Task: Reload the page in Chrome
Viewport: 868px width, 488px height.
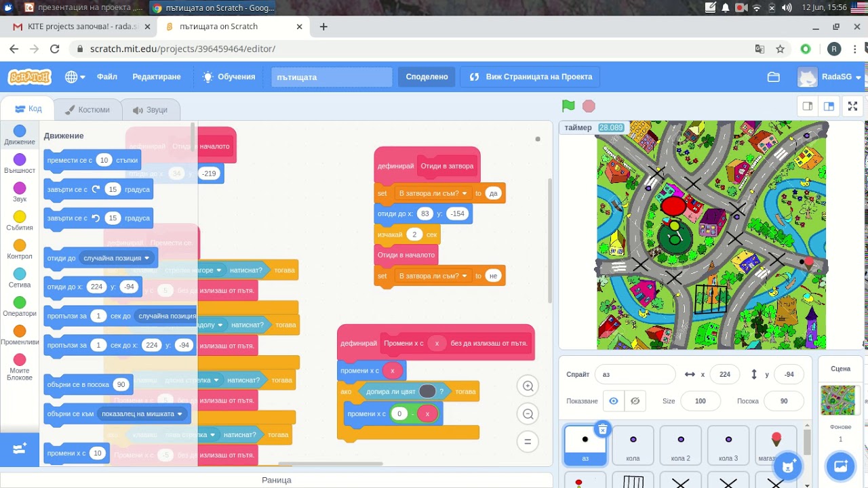Action: (x=55, y=49)
